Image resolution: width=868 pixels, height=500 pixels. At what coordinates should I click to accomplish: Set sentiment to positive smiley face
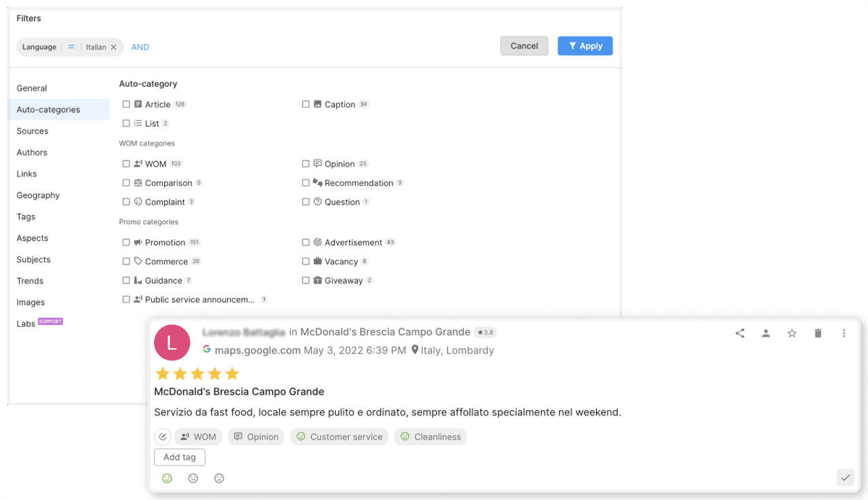[x=167, y=478]
